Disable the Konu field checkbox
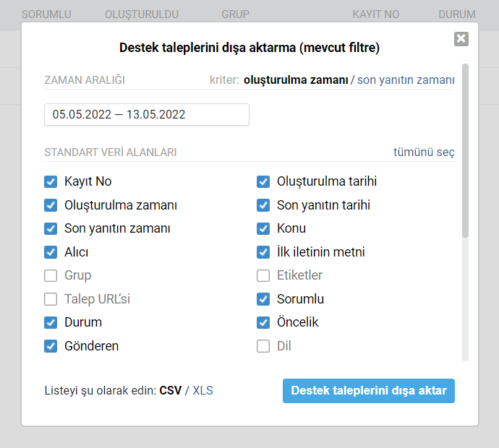The height and width of the screenshot is (448, 499). (x=263, y=228)
